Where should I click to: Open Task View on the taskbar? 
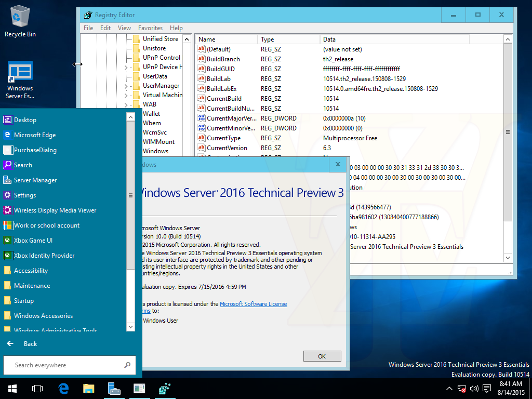(37, 389)
